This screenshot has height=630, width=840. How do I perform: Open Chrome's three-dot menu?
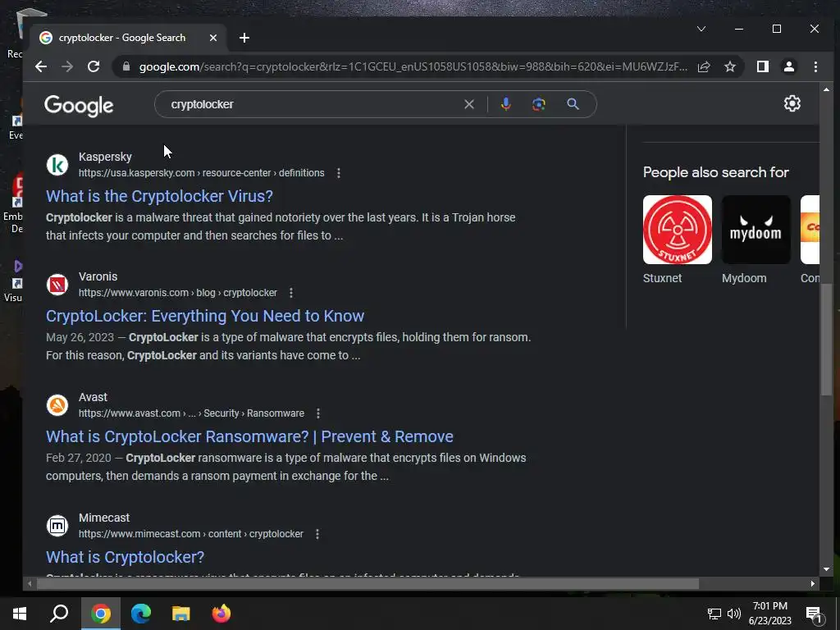[x=815, y=66]
